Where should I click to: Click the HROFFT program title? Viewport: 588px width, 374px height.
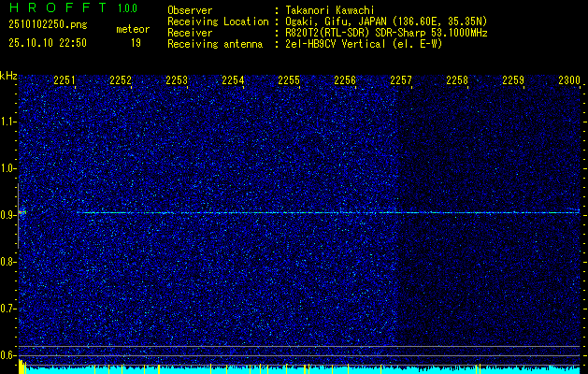[58, 7]
